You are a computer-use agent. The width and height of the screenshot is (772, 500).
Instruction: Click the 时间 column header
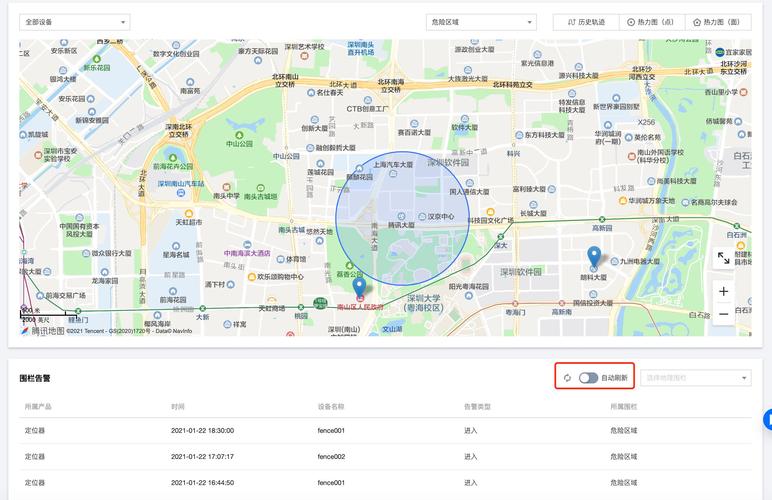point(178,406)
